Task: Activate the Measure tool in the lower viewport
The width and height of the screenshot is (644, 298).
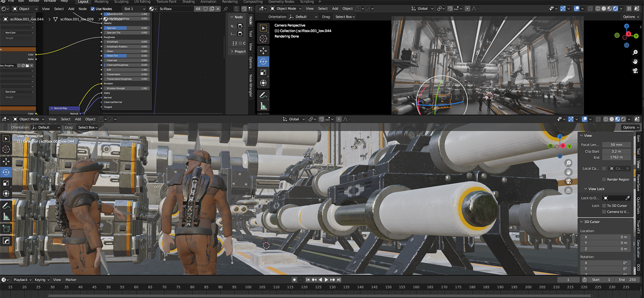Action: 6,217
